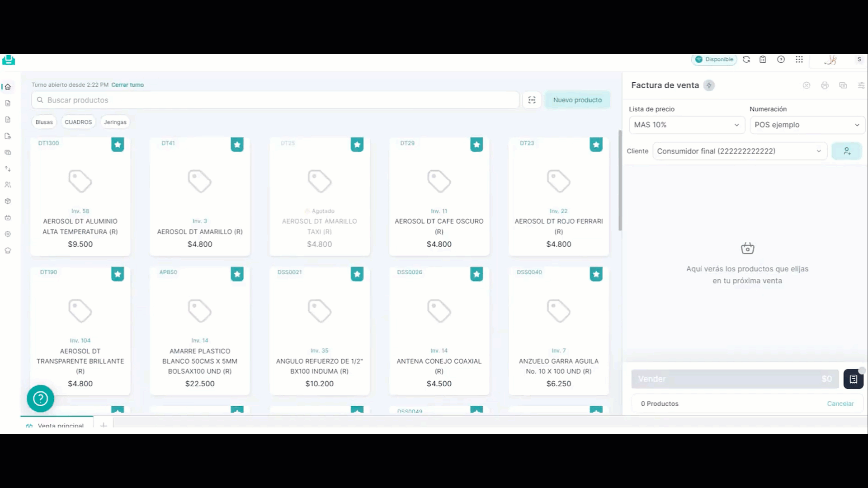Click the Factura de venta heading
868x488 pixels.
click(665, 85)
